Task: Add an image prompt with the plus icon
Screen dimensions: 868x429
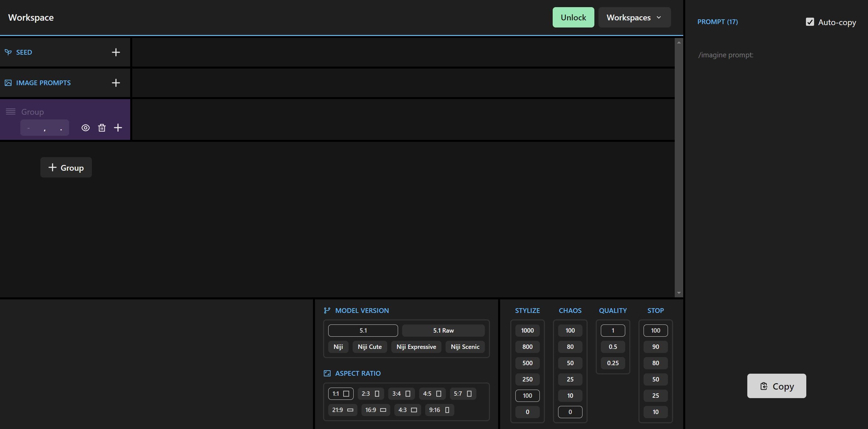Action: click(x=116, y=82)
